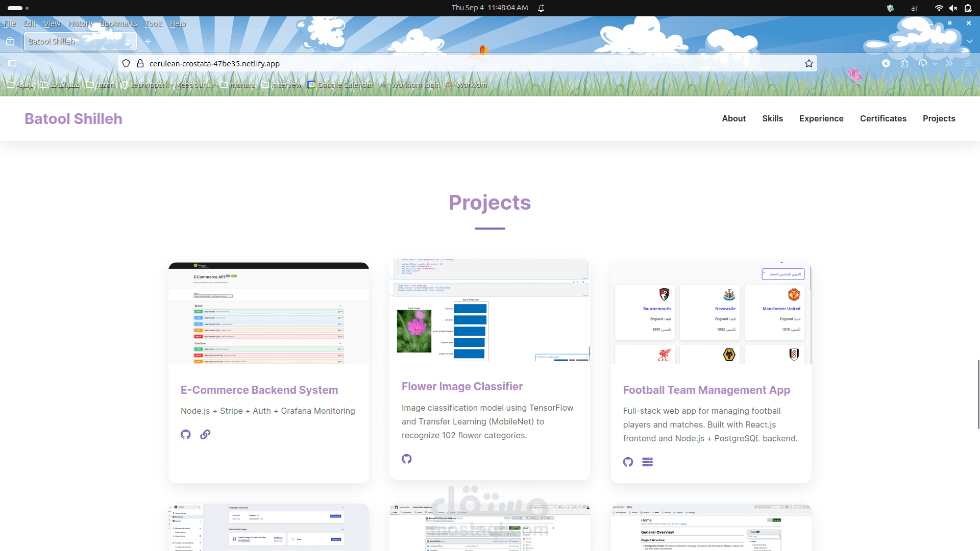Click 'Flower Image Classifier' title

[x=462, y=387]
